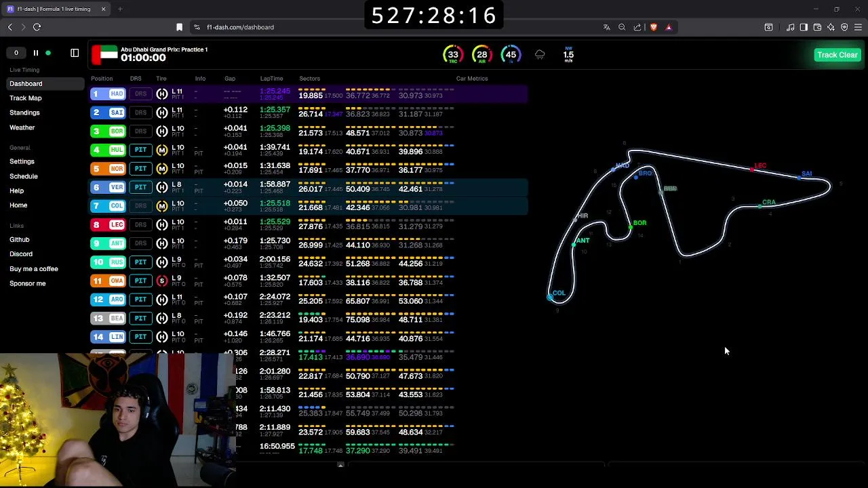Viewport: 868px width, 488px height.
Task: Open Brave Wallet icon
Action: click(x=817, y=27)
